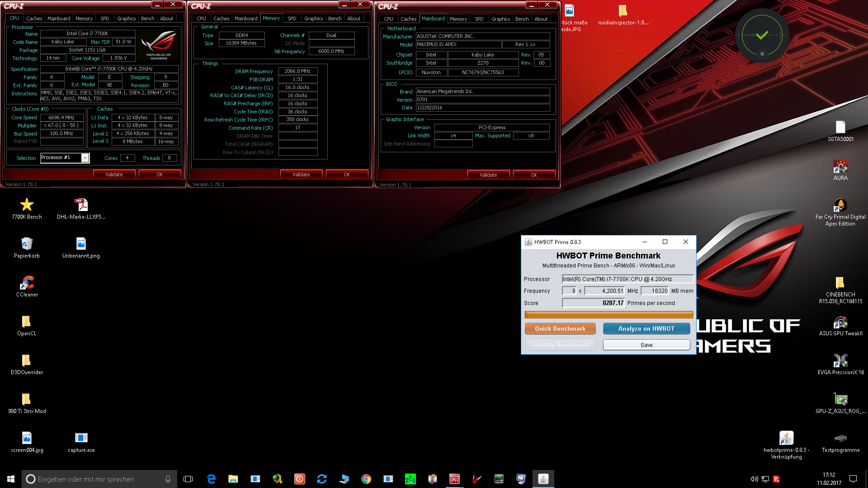Start the HWBOT Quick Benchmark
Viewport: 868px width, 488px height.
[x=560, y=328]
